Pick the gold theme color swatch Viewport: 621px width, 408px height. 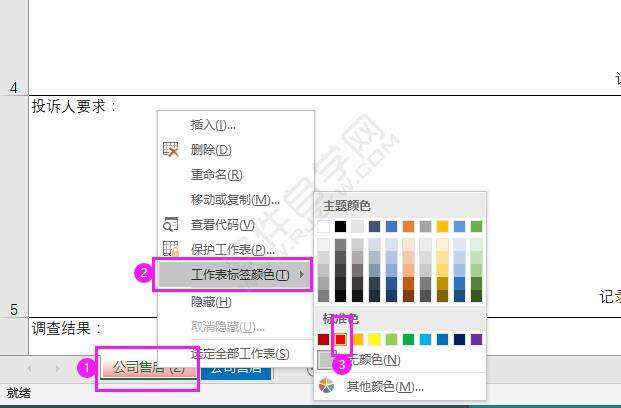[442, 227]
